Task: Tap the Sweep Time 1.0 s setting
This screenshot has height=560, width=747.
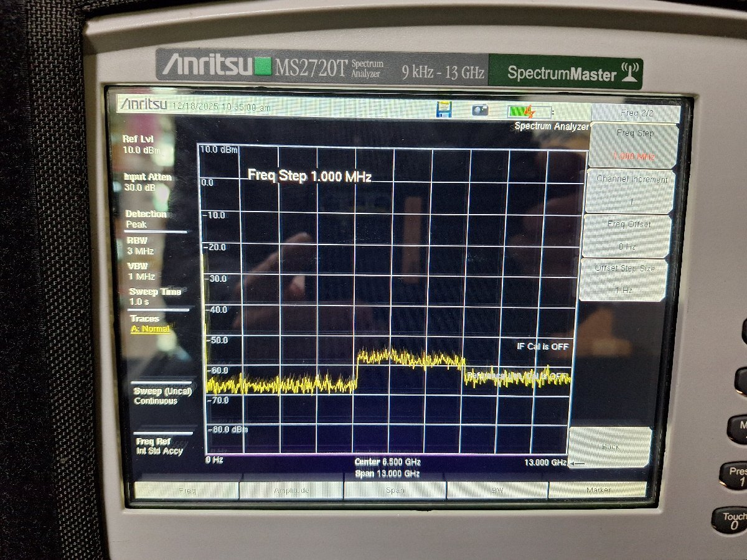Action: point(155,297)
